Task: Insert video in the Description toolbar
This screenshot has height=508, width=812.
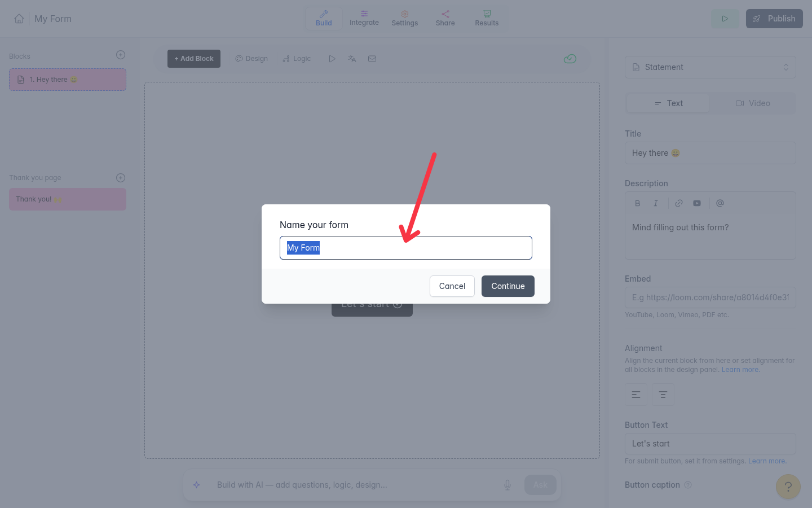Action: click(697, 203)
